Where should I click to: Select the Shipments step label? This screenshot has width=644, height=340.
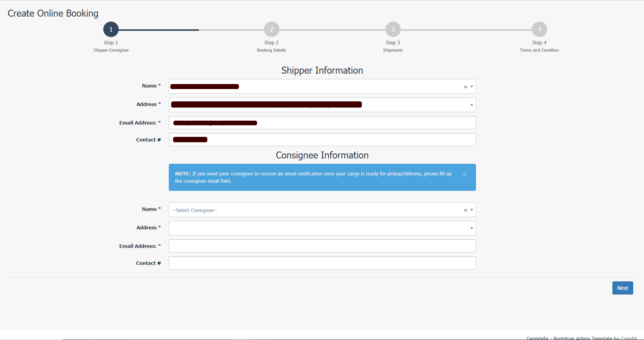pos(393,50)
